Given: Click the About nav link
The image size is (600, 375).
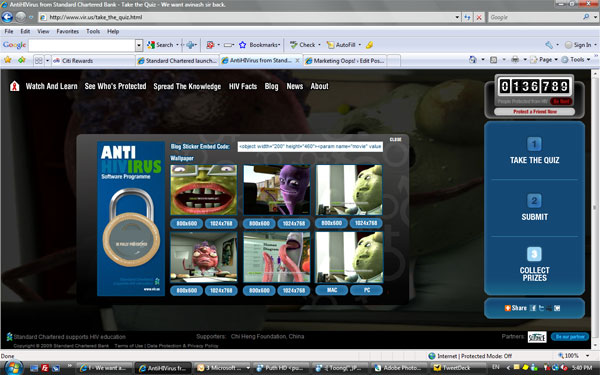Looking at the screenshot, I should point(320,86).
